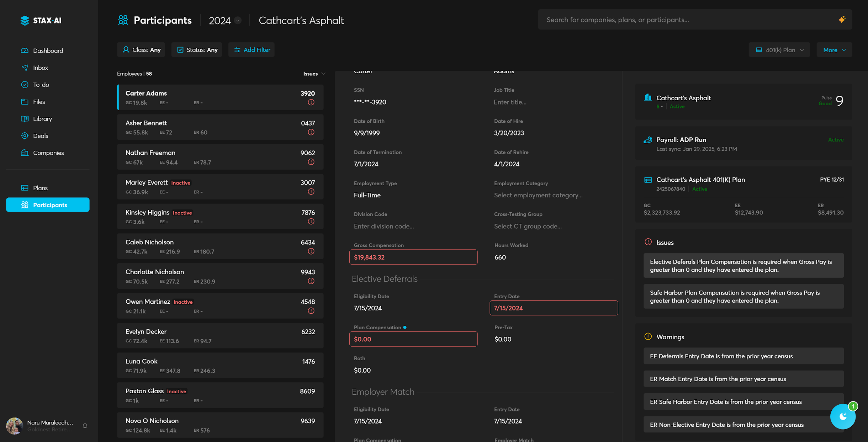Screen dimensions: 868x442
Task: Click the STAX AI logo
Action: pyautogui.click(x=41, y=20)
